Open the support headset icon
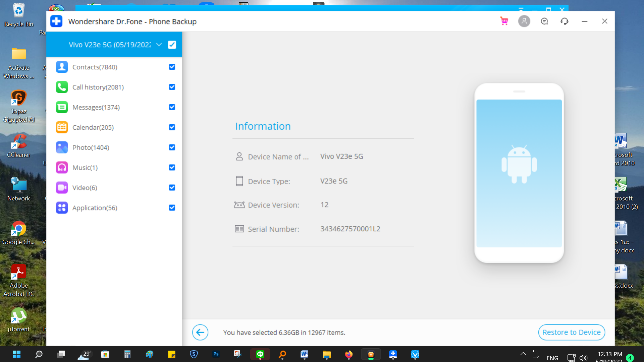Screen dimensions: 644x362 click(565, 21)
